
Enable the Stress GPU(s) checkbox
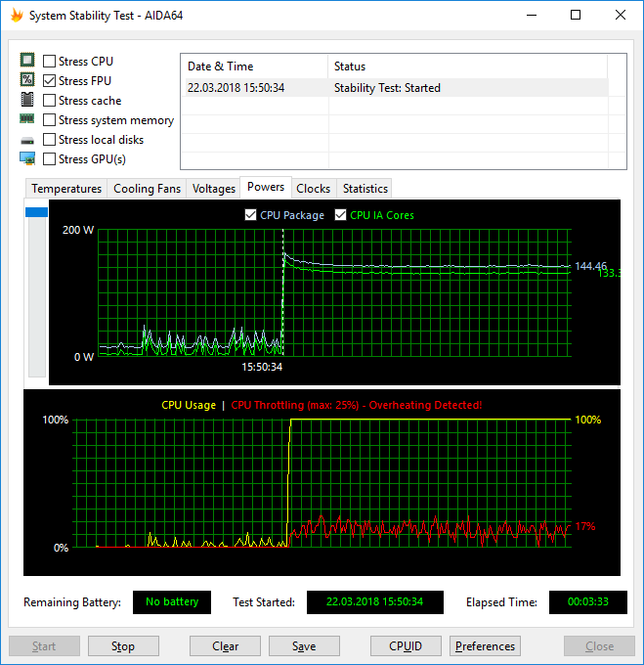pyautogui.click(x=49, y=159)
